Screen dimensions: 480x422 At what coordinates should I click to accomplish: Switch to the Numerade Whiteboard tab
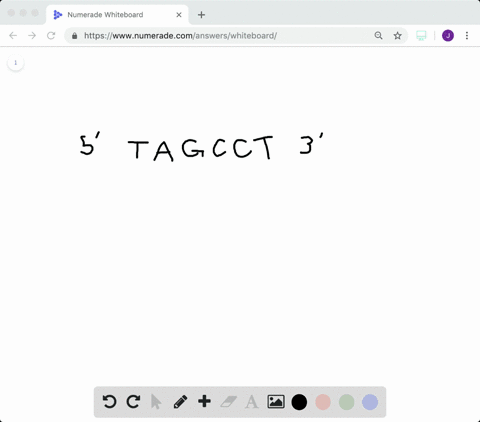[117, 15]
